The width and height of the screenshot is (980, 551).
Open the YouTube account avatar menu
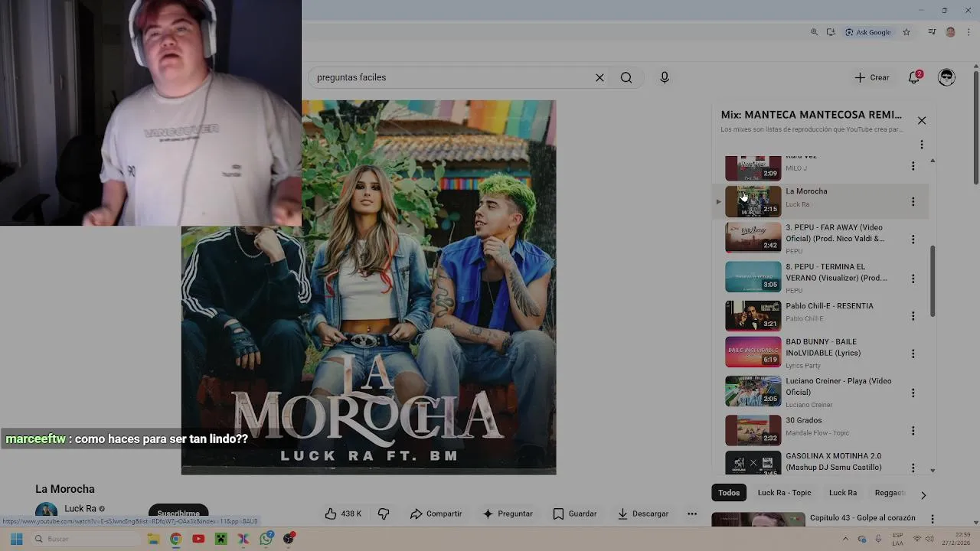[x=947, y=77]
